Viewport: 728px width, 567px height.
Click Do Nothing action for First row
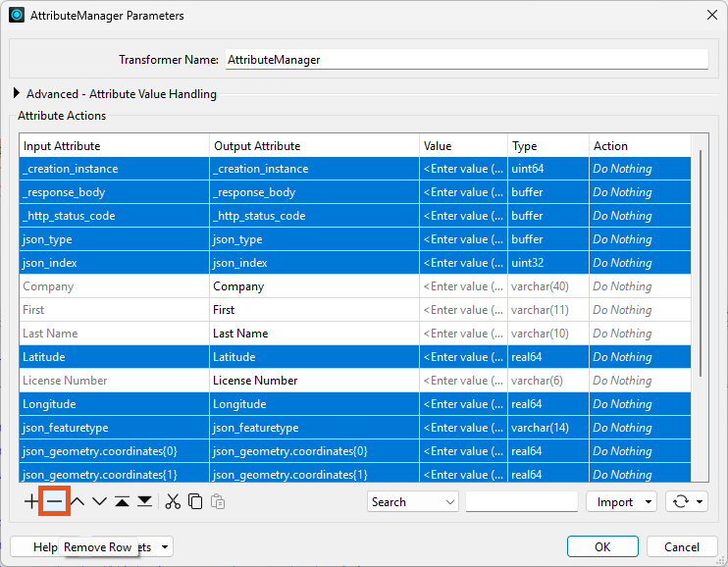(640, 310)
